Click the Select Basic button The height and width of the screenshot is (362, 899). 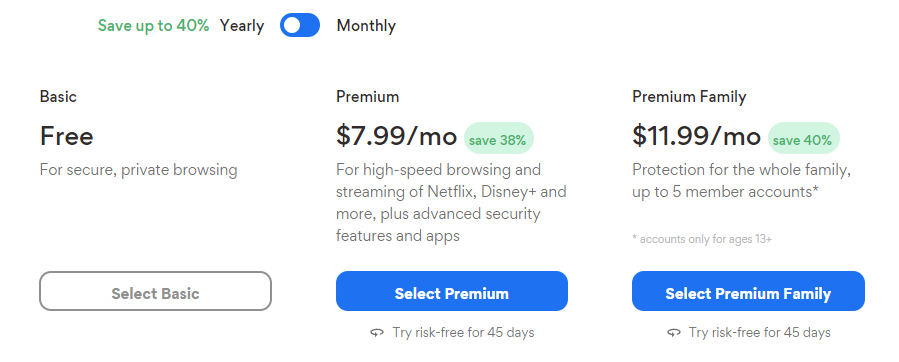155,291
